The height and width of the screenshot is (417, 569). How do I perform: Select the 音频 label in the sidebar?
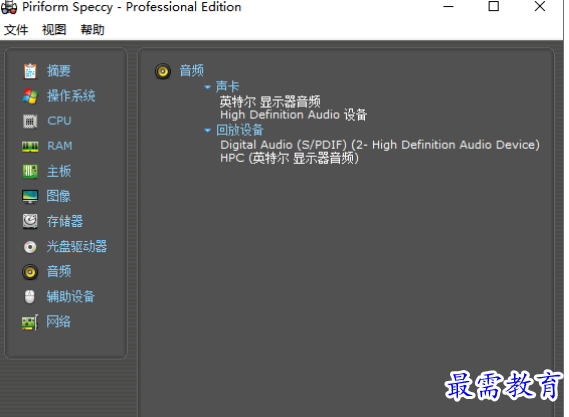pyautogui.click(x=59, y=271)
